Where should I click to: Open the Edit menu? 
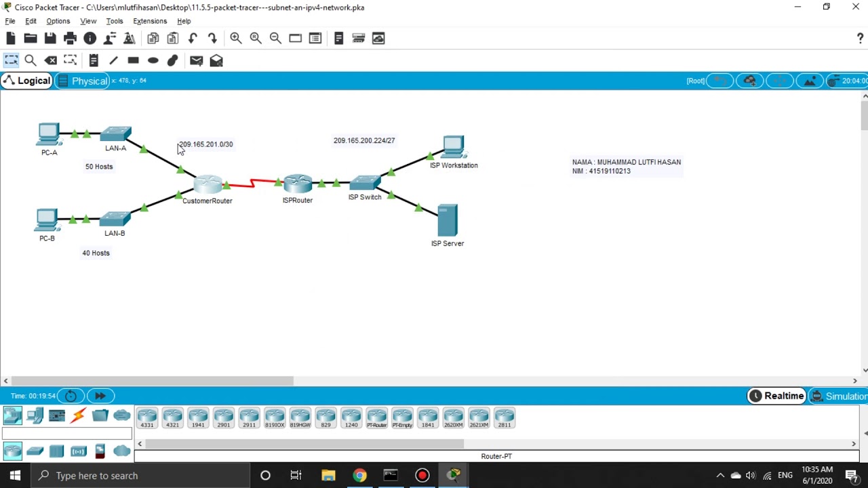tap(31, 21)
